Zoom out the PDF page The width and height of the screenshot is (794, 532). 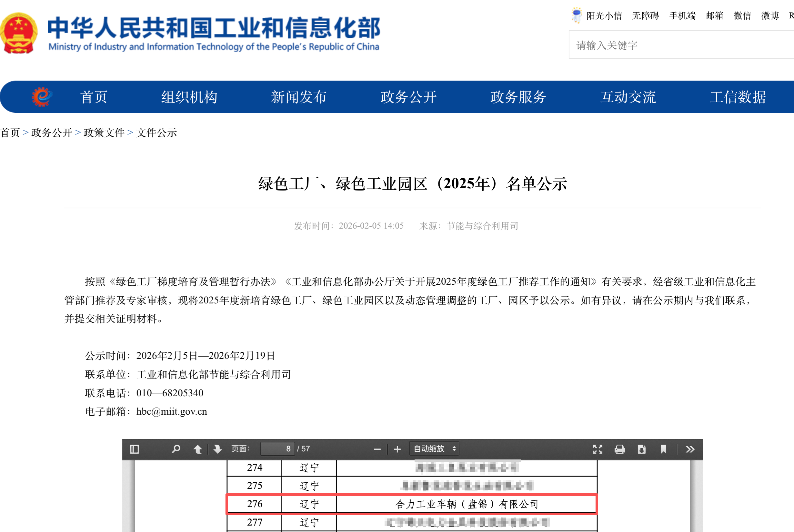[377, 448]
